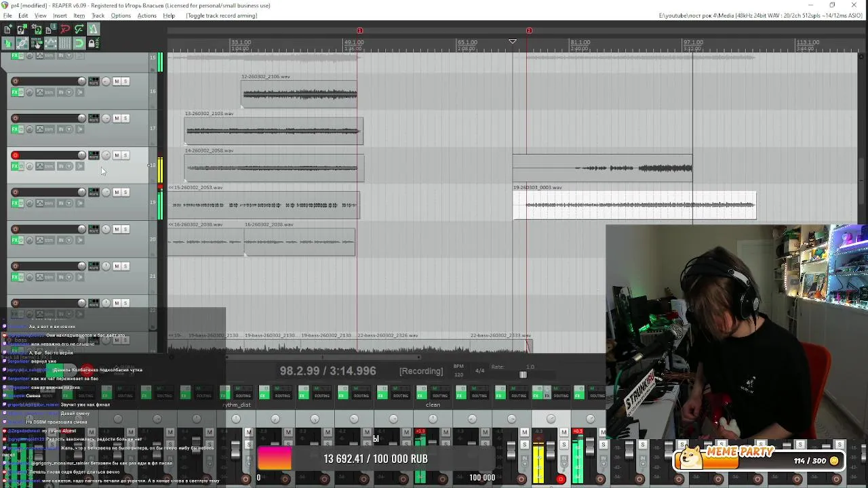This screenshot has width=868, height=488.
Task: Select media item 19-260303_0003.wav
Action: (x=634, y=205)
